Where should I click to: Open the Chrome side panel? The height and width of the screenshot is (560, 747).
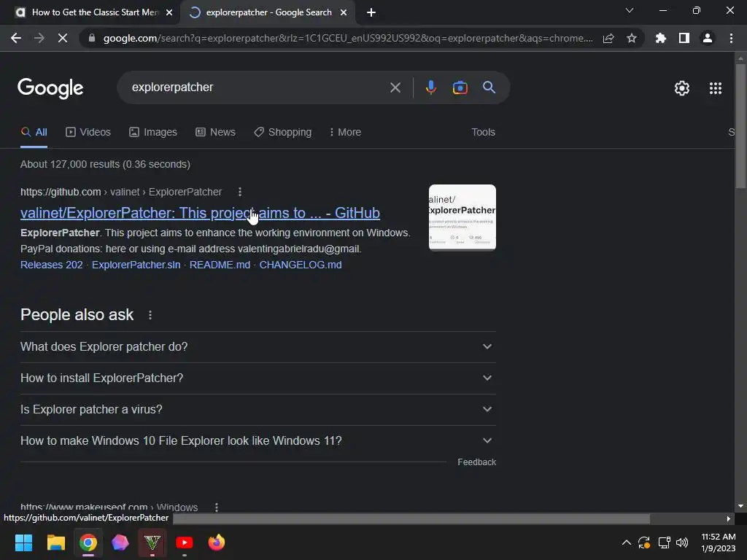[x=684, y=38]
